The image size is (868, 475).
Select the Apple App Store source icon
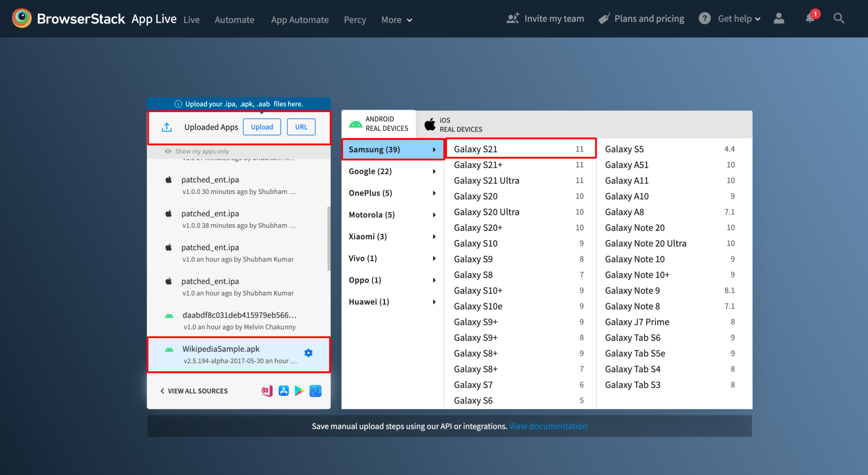(x=283, y=391)
